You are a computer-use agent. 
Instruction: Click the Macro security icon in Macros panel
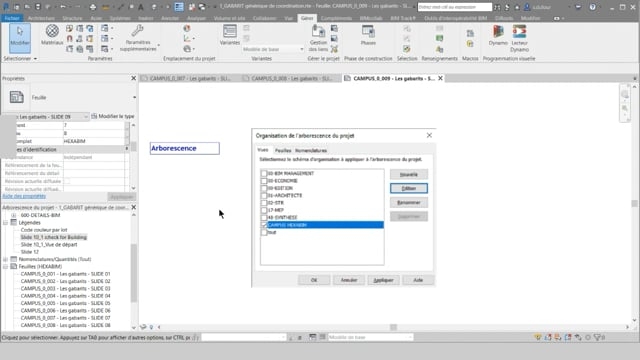click(470, 43)
